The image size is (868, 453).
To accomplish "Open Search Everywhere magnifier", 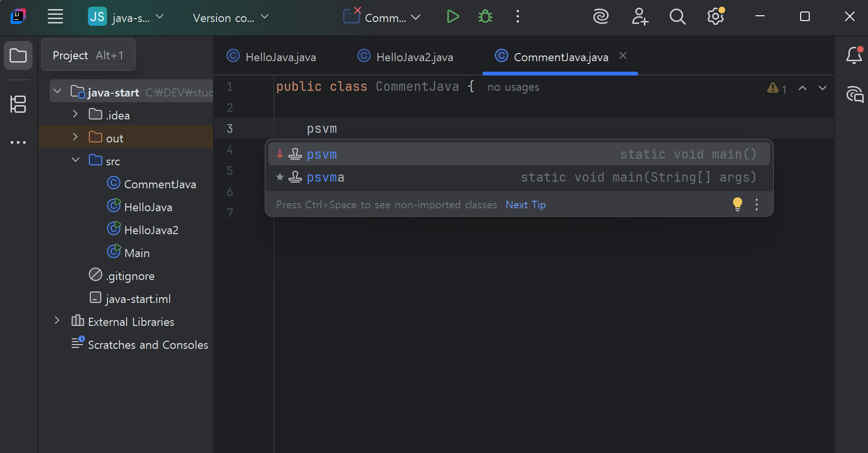I will click(677, 17).
